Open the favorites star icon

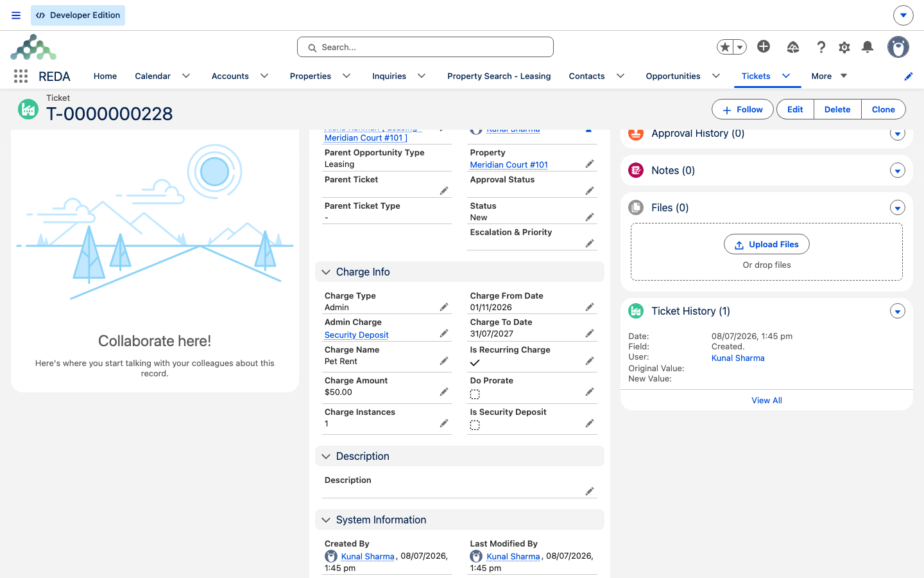(725, 47)
